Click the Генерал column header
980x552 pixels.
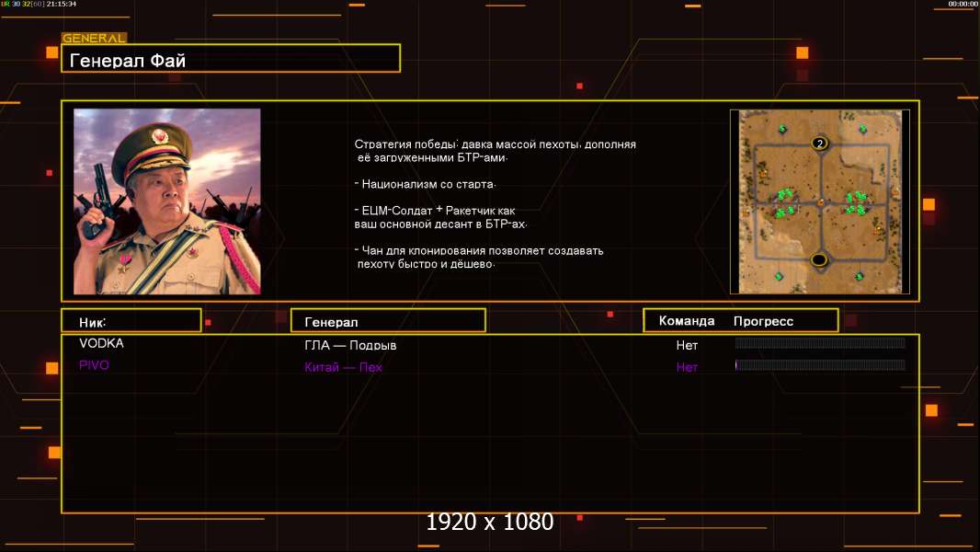click(388, 321)
